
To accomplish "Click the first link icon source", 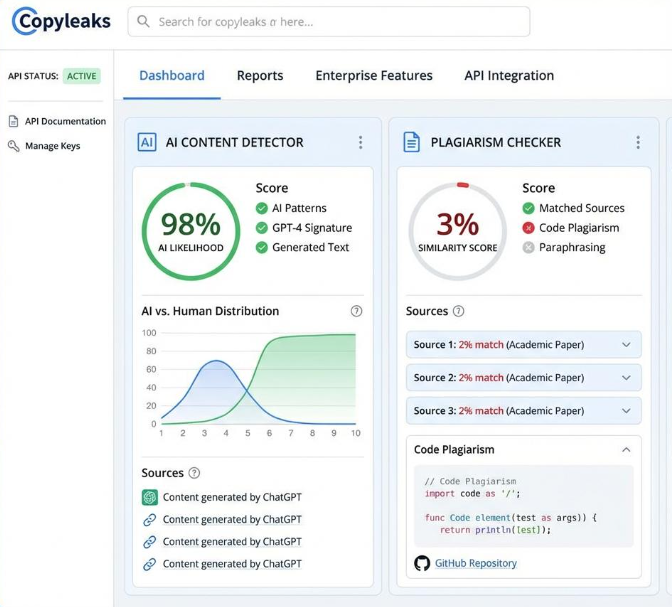I will (149, 520).
